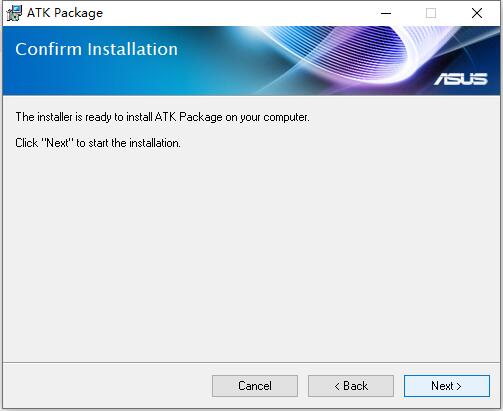Click the ASUS logo in the banner

coord(461,79)
